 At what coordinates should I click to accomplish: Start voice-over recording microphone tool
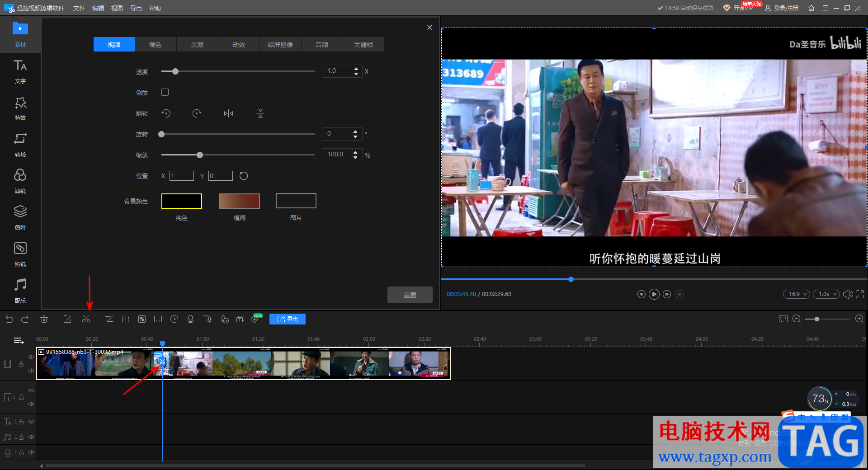[x=190, y=319]
